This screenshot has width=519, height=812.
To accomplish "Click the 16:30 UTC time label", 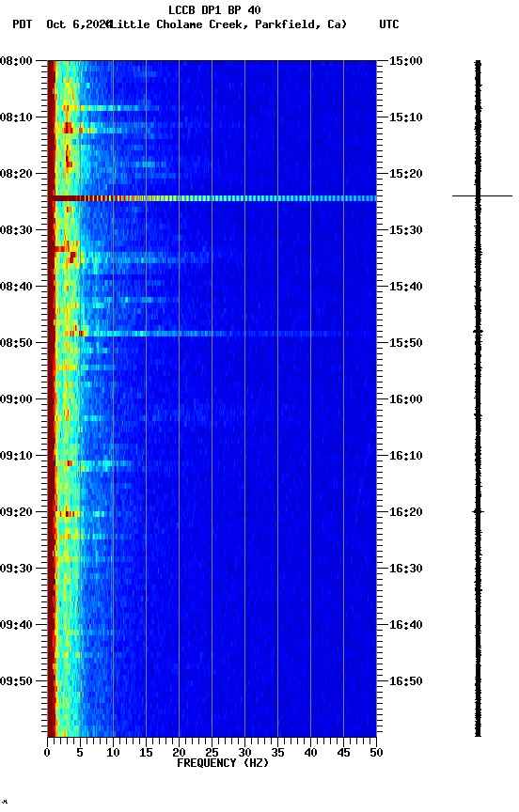I will [x=406, y=569].
